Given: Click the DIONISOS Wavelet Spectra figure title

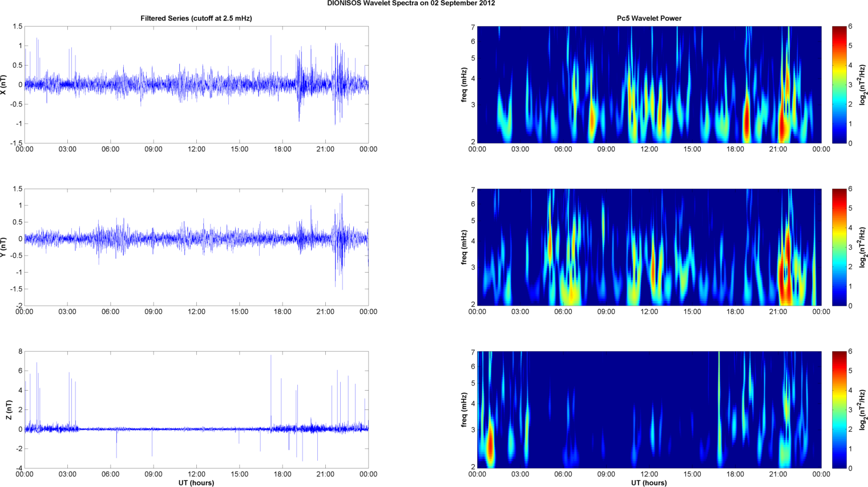Looking at the screenshot, I should coord(411,3).
